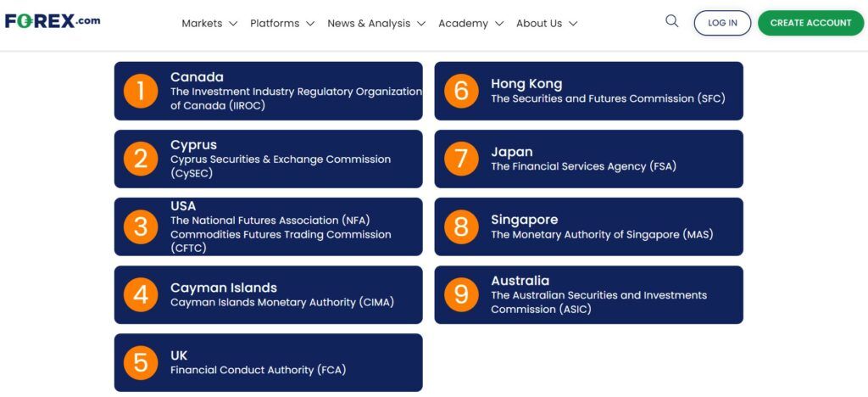
Task: Select the orange number 8 circle for Singapore
Action: [461, 226]
